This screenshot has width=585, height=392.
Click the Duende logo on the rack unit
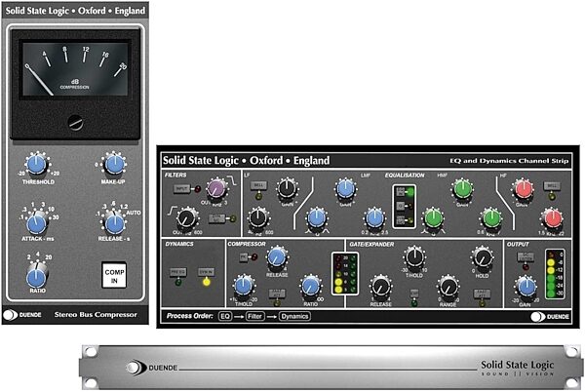pyautogui.click(x=151, y=368)
